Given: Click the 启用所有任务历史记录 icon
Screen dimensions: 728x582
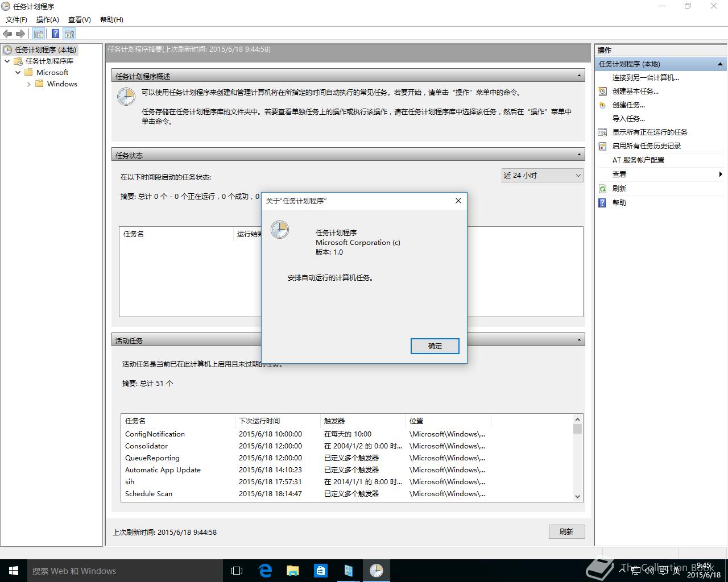Looking at the screenshot, I should coord(603,145).
